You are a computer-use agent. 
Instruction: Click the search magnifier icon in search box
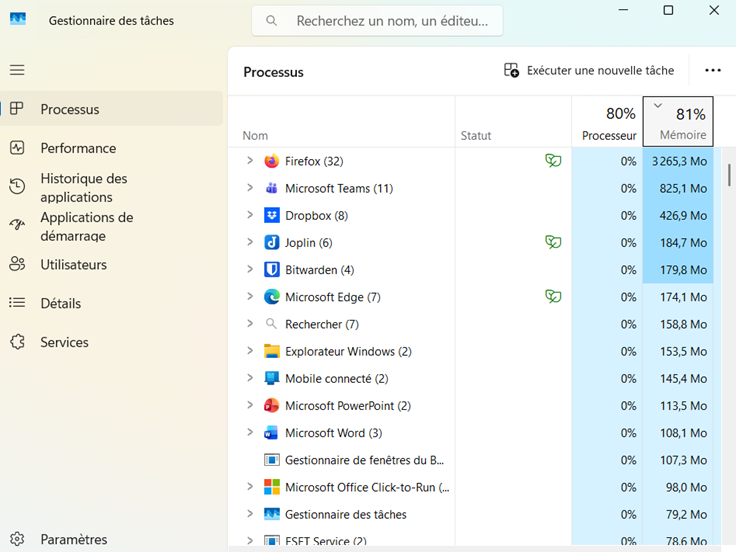coord(271,21)
